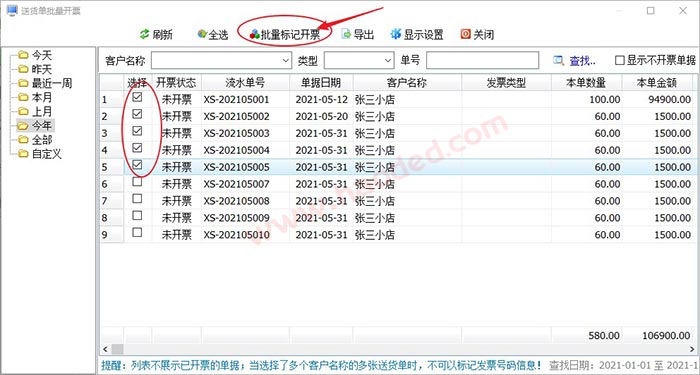Check the checkbox for XS-202105009
Screen dimensions: 700x375
point(138,216)
